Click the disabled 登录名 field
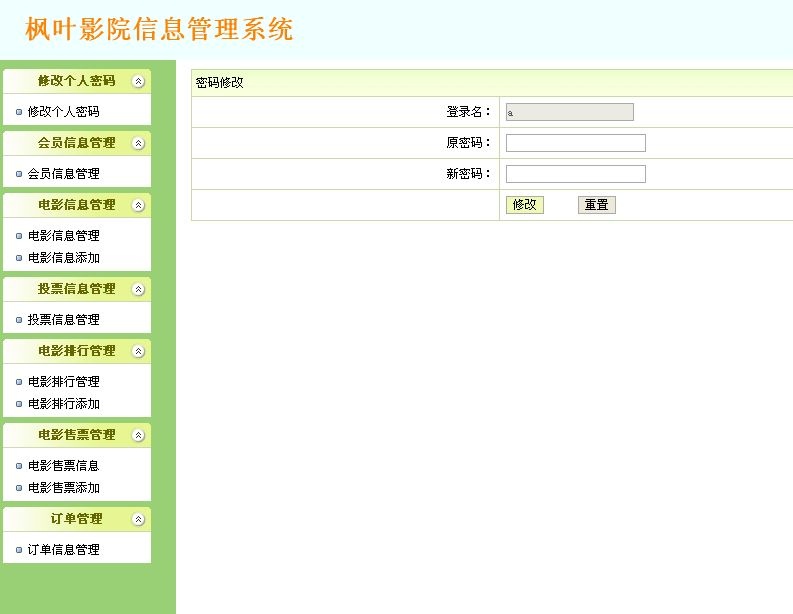The image size is (793, 614). pyautogui.click(x=569, y=112)
